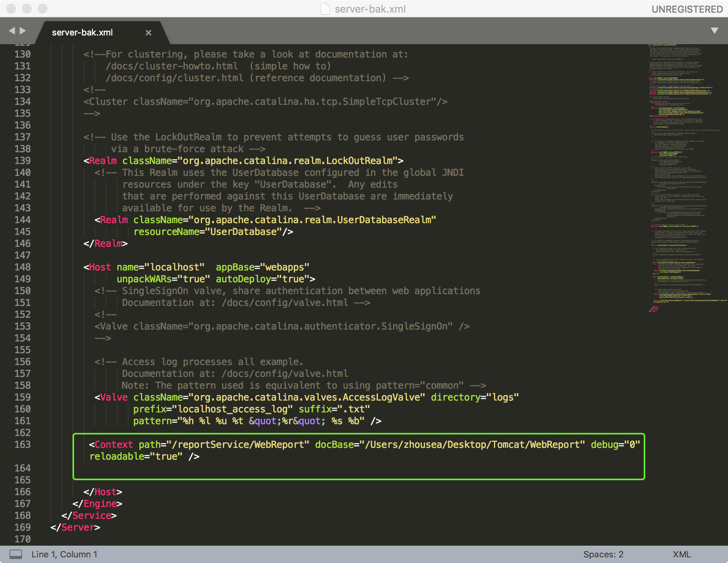Click line number 163 in the gutter
This screenshot has width=728, height=563.
point(22,445)
